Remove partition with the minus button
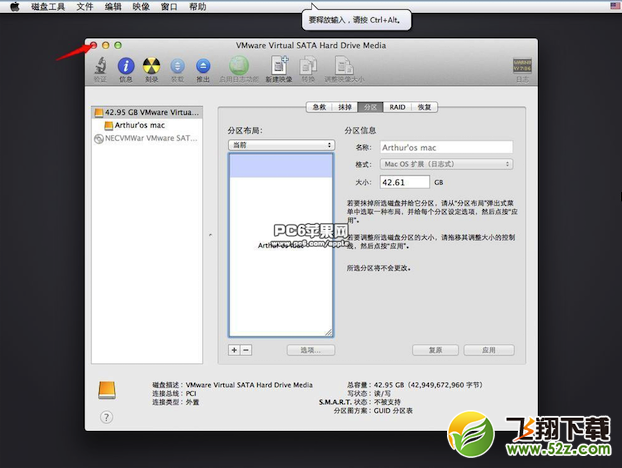The height and width of the screenshot is (468, 622). click(246, 350)
